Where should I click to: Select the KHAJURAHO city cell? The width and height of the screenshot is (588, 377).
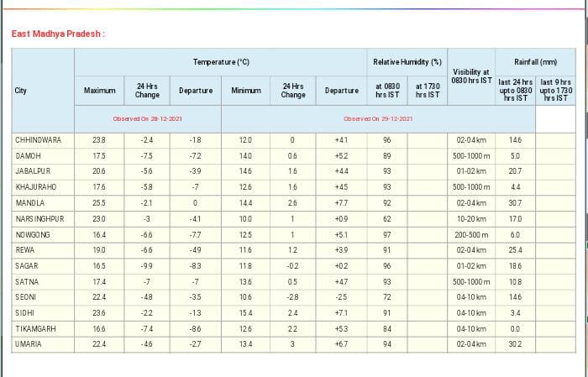click(x=36, y=187)
